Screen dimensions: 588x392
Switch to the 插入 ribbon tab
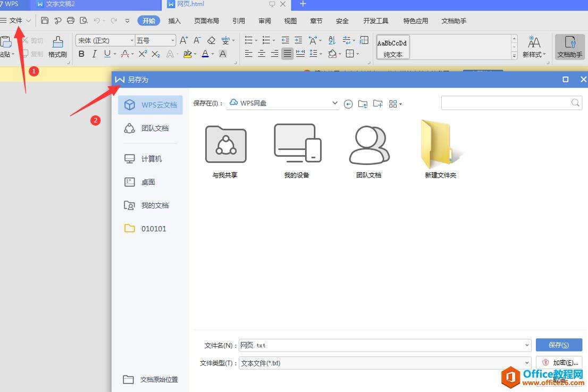174,21
